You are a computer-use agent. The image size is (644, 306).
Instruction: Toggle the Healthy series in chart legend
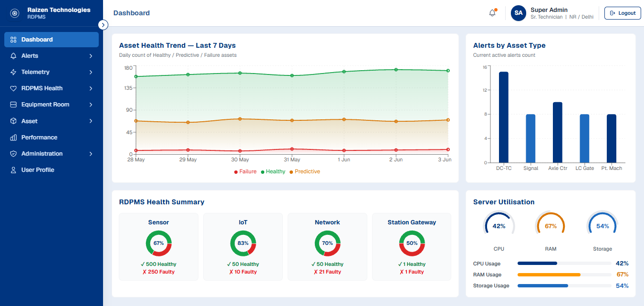click(x=273, y=172)
